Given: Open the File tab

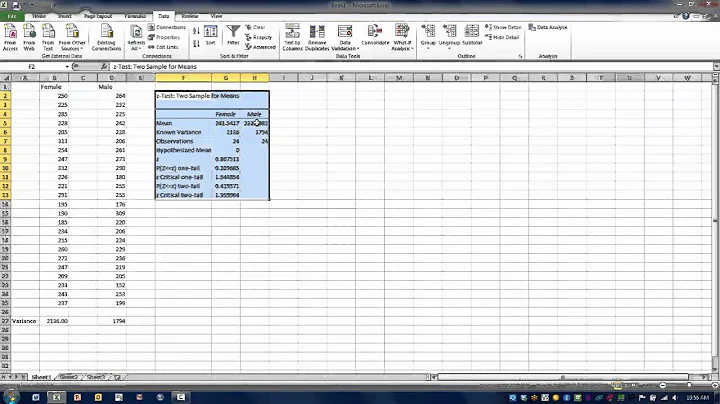Looking at the screenshot, I should click(12, 16).
